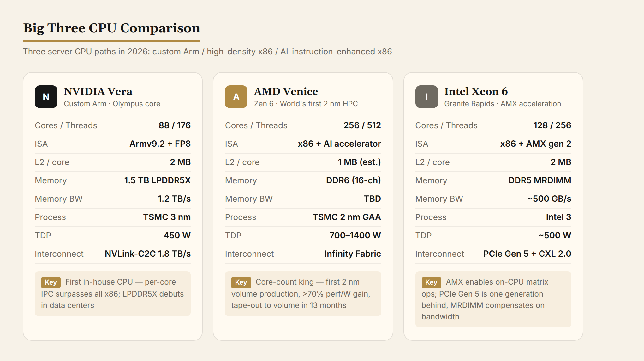
Task: Click the "DDR6 (16-ch)" memory value
Action: pos(354,180)
